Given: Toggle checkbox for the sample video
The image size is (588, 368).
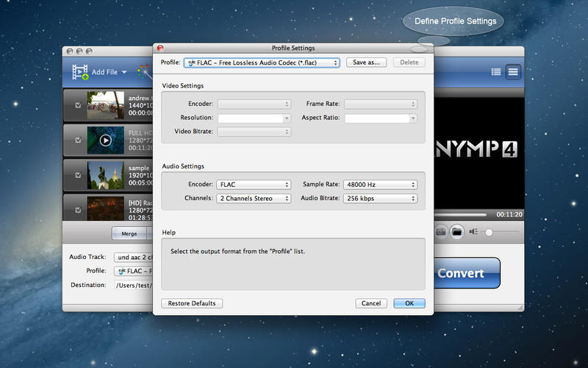Looking at the screenshot, I should pos(78,174).
